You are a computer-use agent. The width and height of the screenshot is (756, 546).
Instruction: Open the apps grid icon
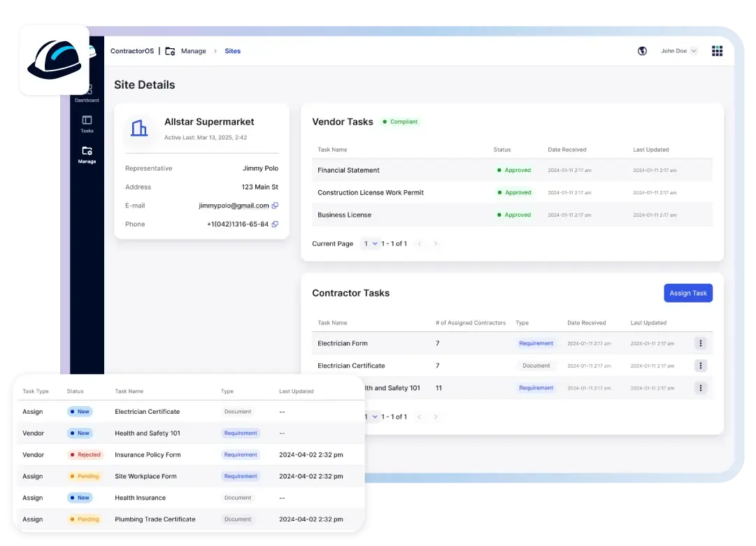(x=717, y=51)
